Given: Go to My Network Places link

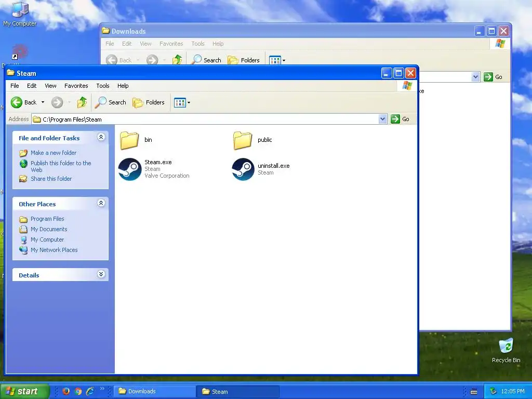Looking at the screenshot, I should click(54, 250).
